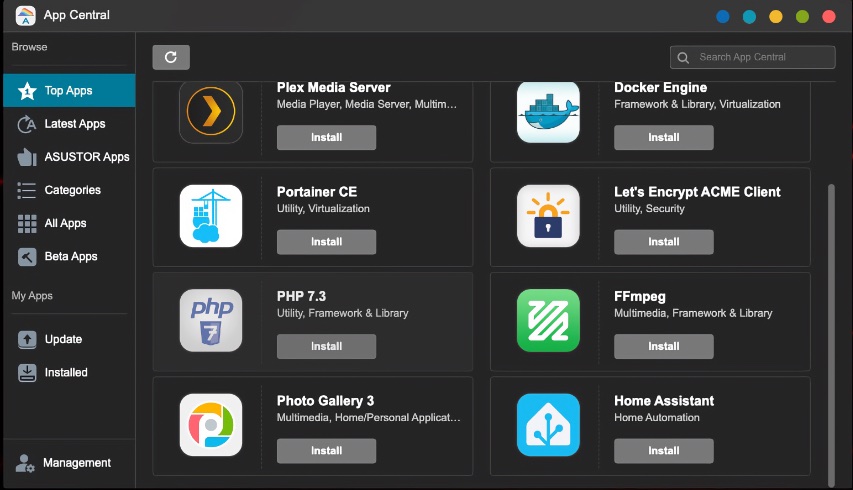
Task: Click 'Utility, Virtualization' category text
Action: (323, 209)
